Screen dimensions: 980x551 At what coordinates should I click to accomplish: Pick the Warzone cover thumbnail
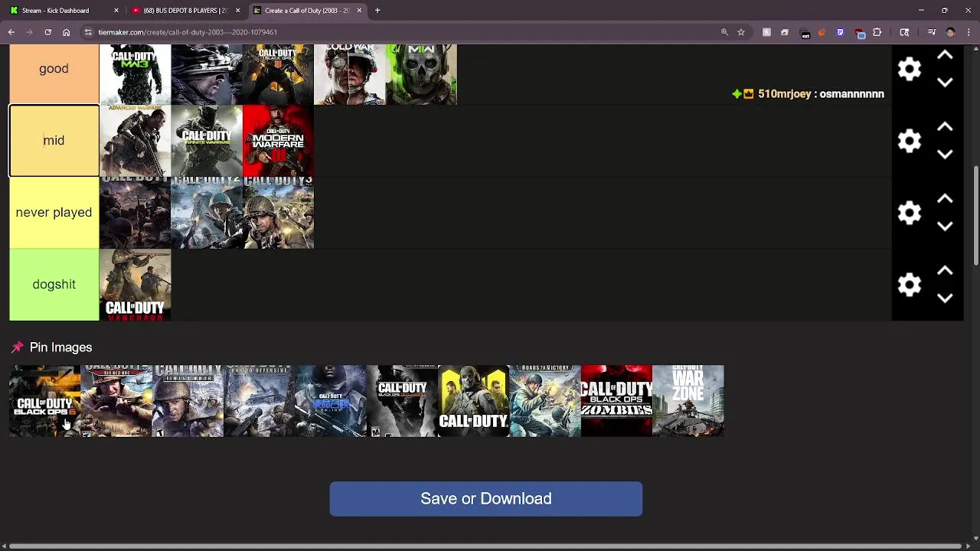(x=688, y=401)
